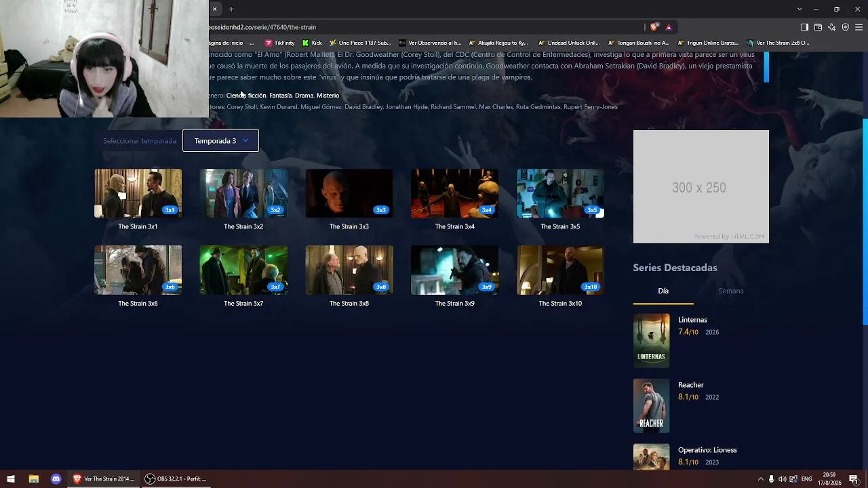Click the Misterio genre link
Screen dimensions: 868x488
[328, 96]
